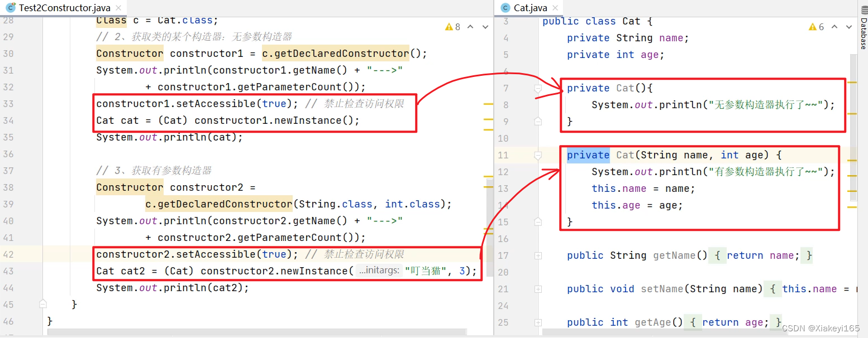This screenshot has width=868, height=338.
Task: Click the comment "// 3、获取有参数构造器"
Action: coord(154,171)
